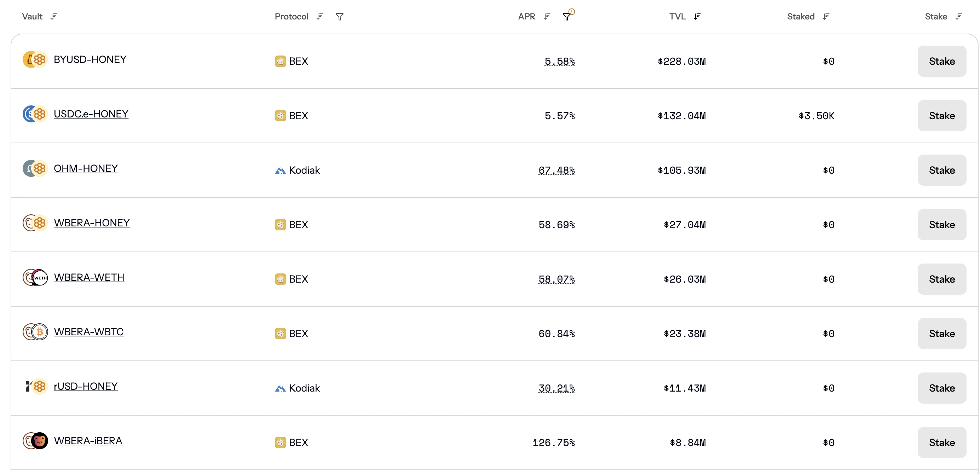980x474 pixels.
Task: Click the Protocol column sort icon
Action: click(319, 16)
